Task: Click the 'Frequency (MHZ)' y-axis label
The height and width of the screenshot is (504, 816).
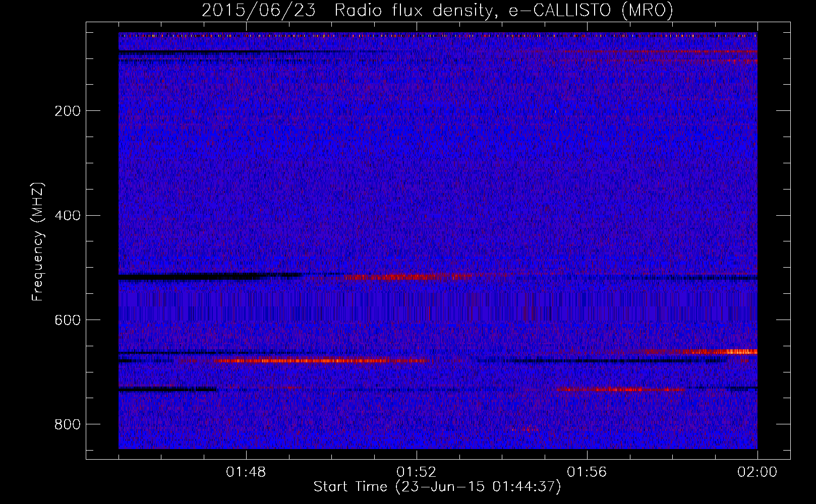Action: click(38, 242)
